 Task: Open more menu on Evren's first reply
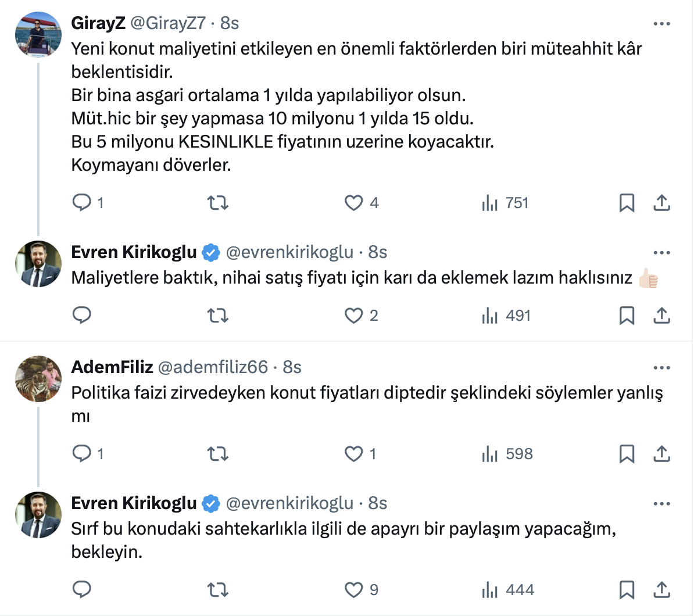[x=661, y=253]
